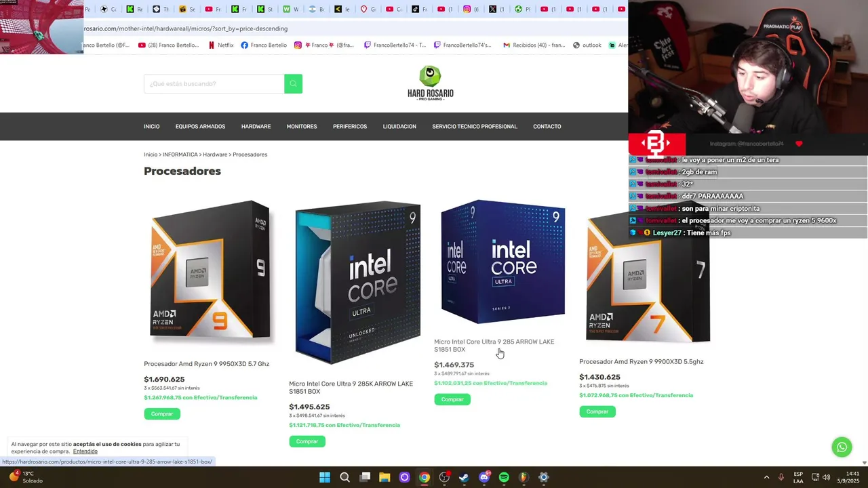Image resolution: width=868 pixels, height=488 pixels.
Task: Open File Explorer from the taskbar
Action: [x=384, y=477]
